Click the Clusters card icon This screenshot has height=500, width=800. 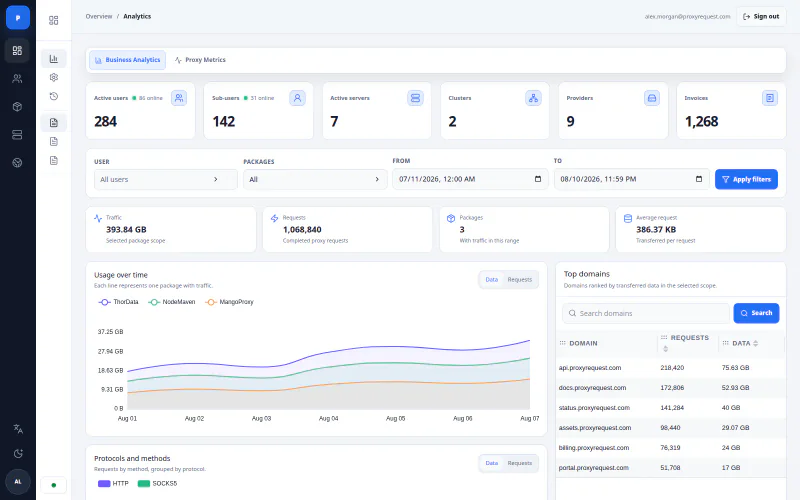[533, 98]
